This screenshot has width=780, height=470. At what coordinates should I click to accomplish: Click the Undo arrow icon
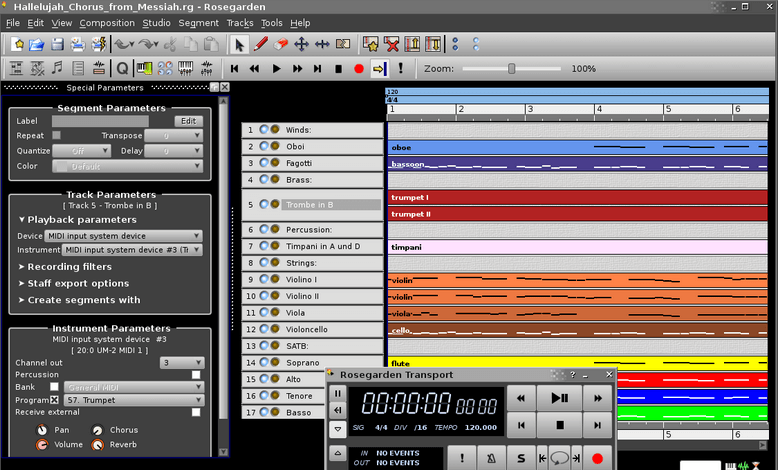pos(122,44)
